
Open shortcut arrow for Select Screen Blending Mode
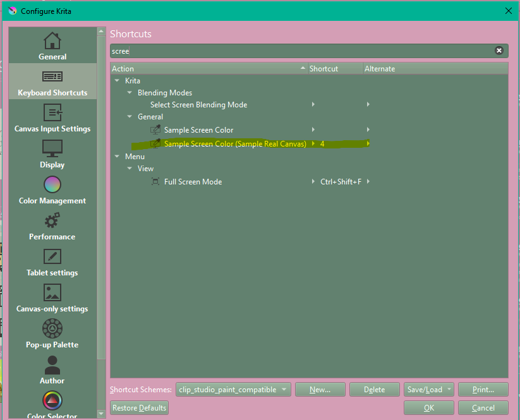coord(313,104)
